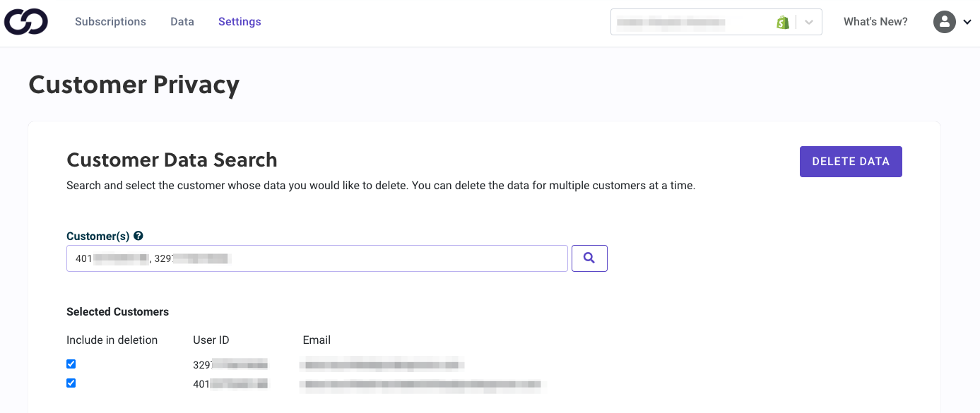The image size is (980, 413).
Task: Click the magnifying glass search button
Action: [x=589, y=258]
